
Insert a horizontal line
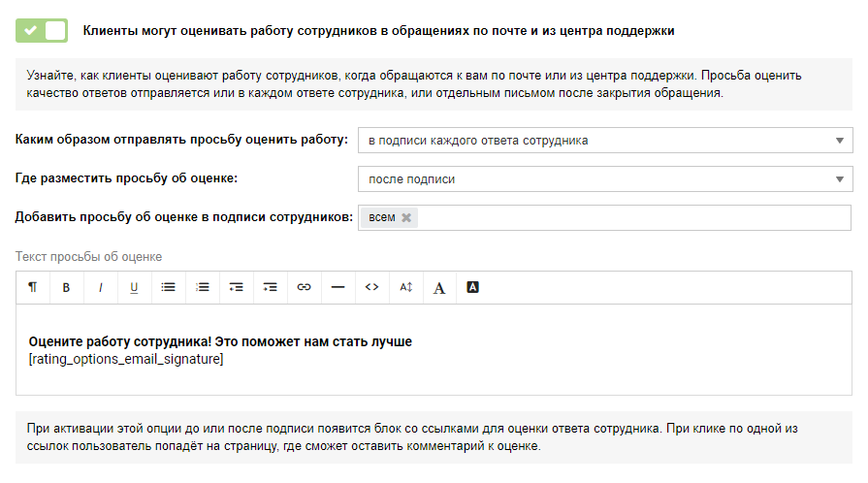338,287
